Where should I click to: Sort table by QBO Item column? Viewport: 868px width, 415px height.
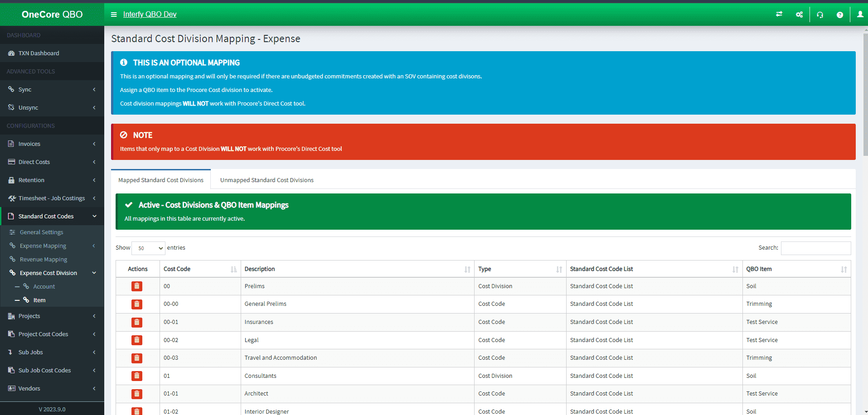[x=796, y=269]
